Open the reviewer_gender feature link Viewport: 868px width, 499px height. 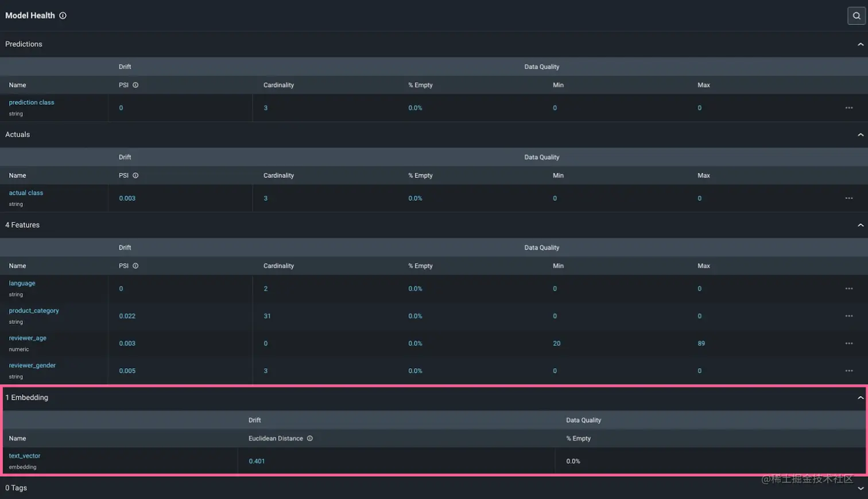pos(32,365)
